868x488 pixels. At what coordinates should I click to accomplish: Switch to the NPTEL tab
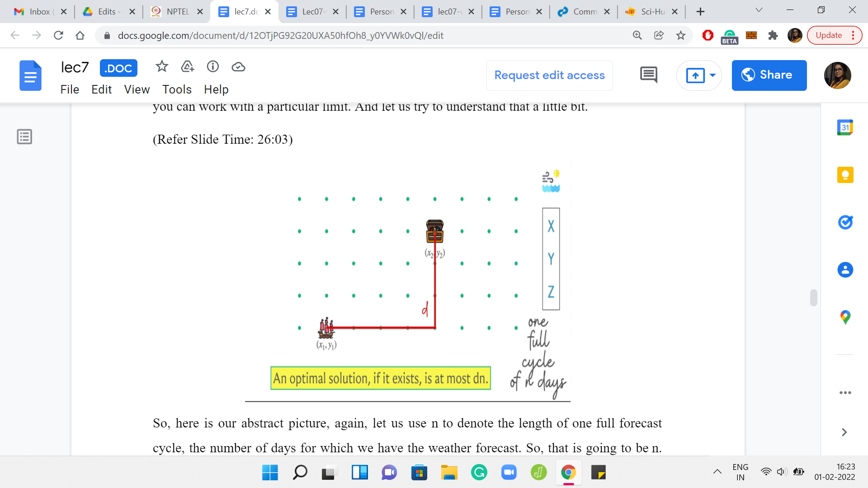[176, 12]
